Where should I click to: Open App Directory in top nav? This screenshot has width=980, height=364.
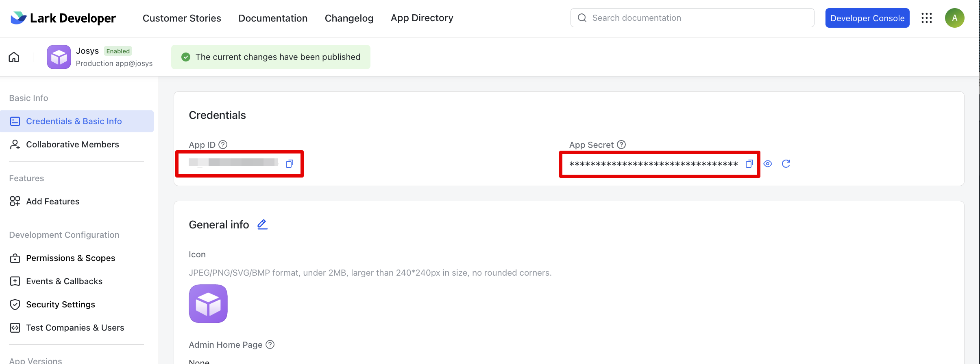[x=422, y=18]
